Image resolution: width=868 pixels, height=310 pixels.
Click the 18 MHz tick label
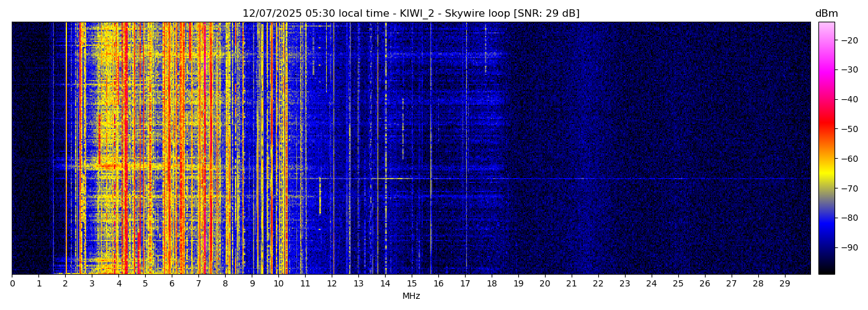pyautogui.click(x=492, y=284)
